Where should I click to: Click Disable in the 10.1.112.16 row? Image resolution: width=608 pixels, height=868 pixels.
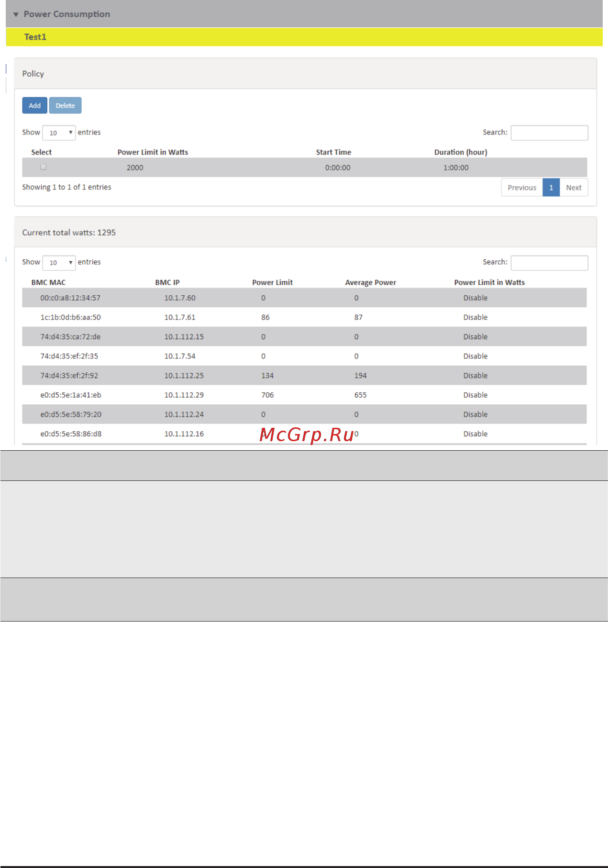[x=475, y=434]
